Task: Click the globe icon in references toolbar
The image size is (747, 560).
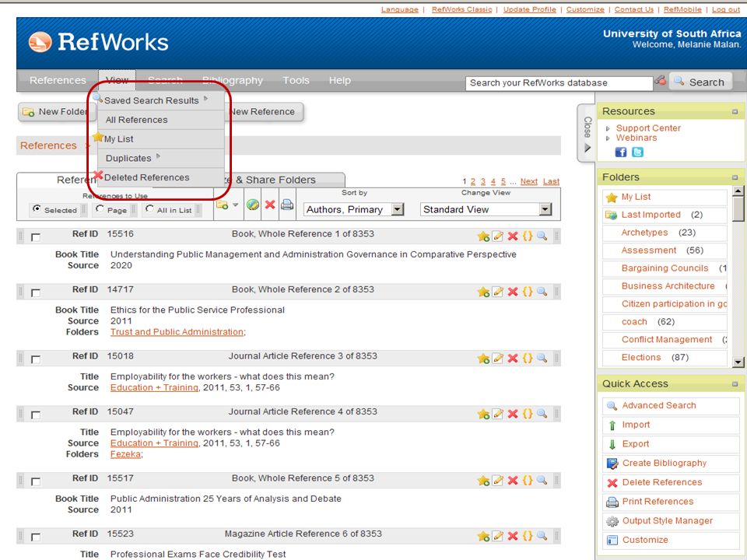Action: pos(252,205)
